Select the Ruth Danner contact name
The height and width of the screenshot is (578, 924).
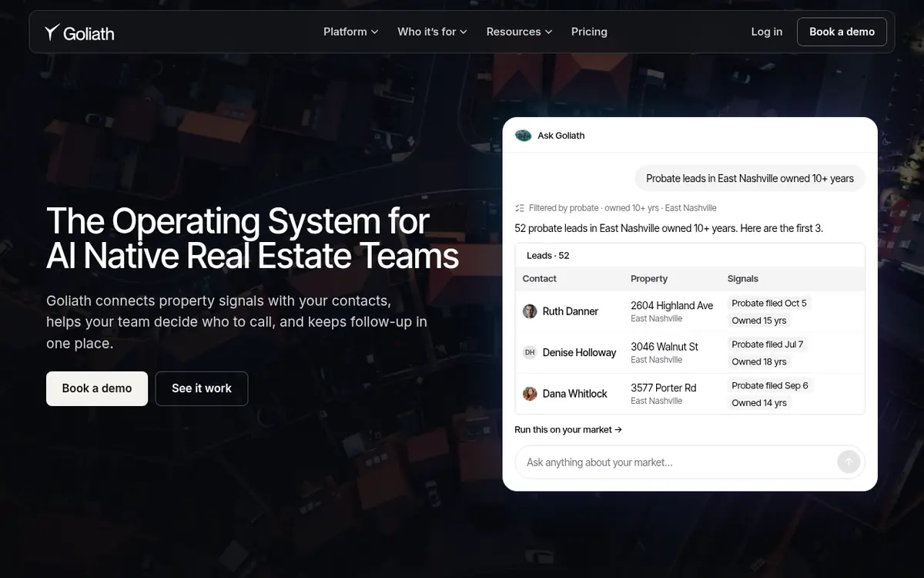tap(571, 311)
